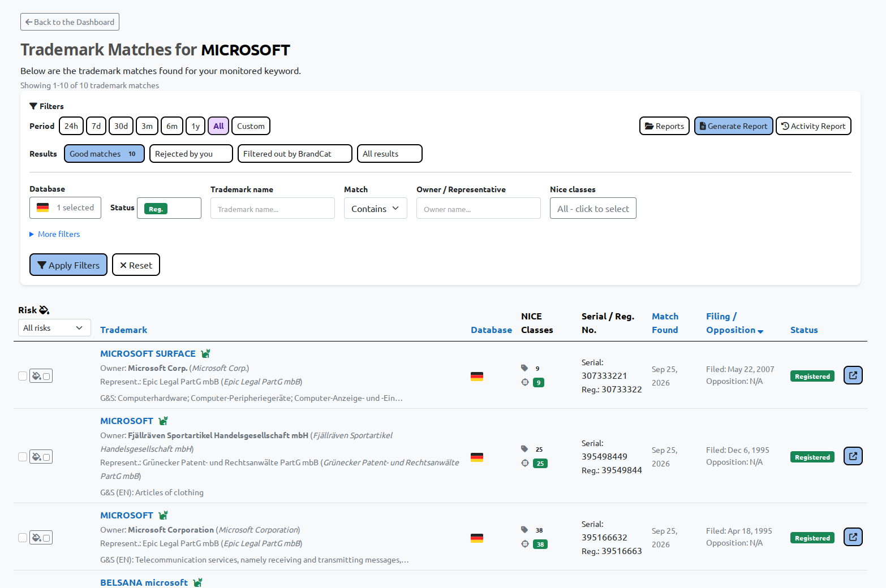Click cat icon beside BELSANA microsoft
Screen dimensions: 886x588
coord(197,582)
